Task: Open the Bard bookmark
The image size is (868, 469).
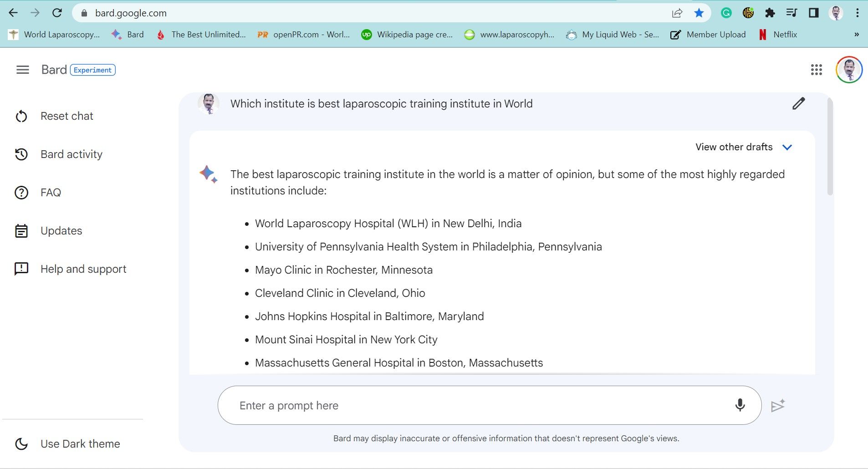Action: coord(128,34)
